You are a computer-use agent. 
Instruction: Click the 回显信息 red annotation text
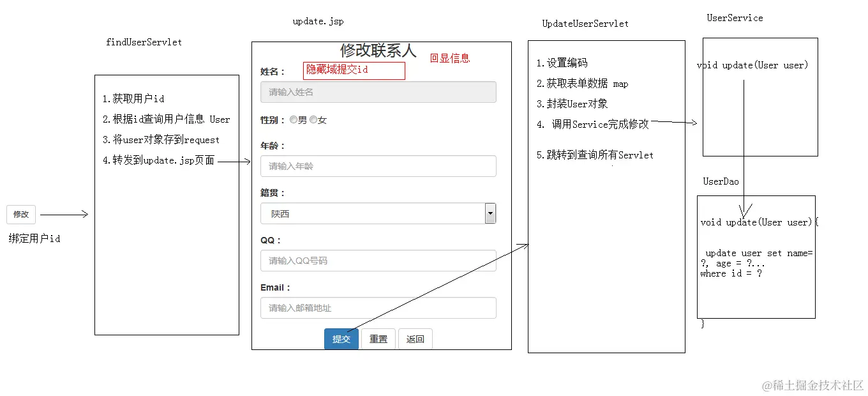pyautogui.click(x=449, y=57)
